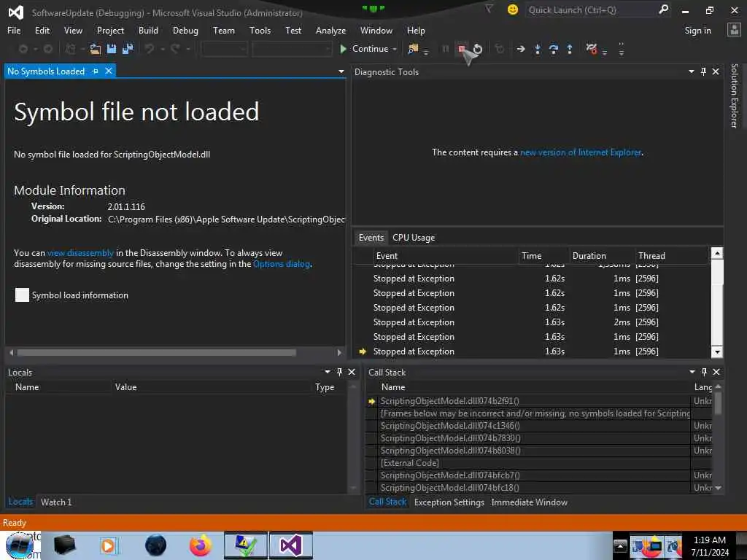
Task: Open the Solution Explorer side tab
Action: 734,96
